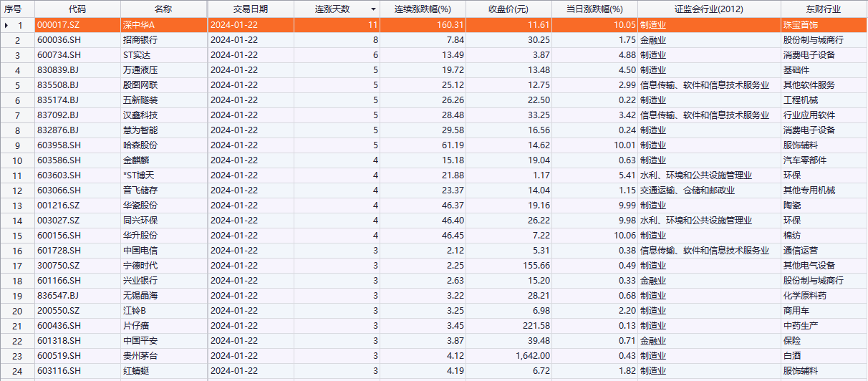The width and height of the screenshot is (868, 381).
Task: Click the 连续涨跌幅(%) column header
Action: (x=423, y=9)
